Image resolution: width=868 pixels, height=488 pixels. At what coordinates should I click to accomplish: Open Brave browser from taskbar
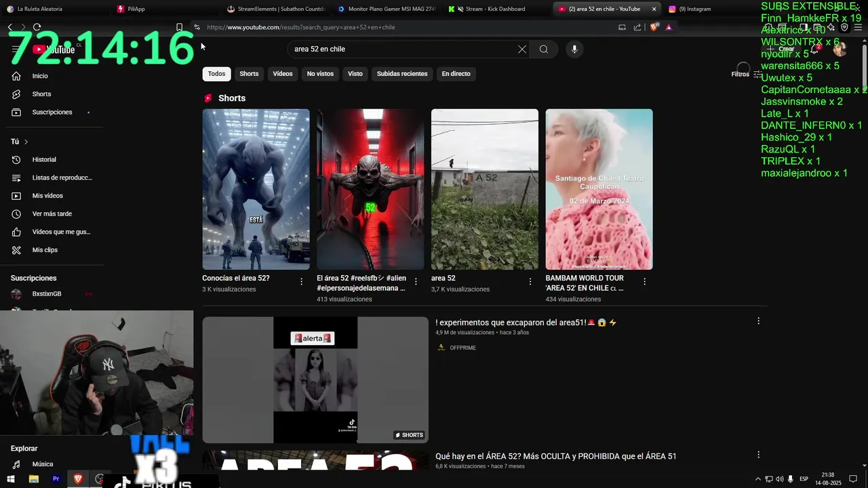(78, 479)
